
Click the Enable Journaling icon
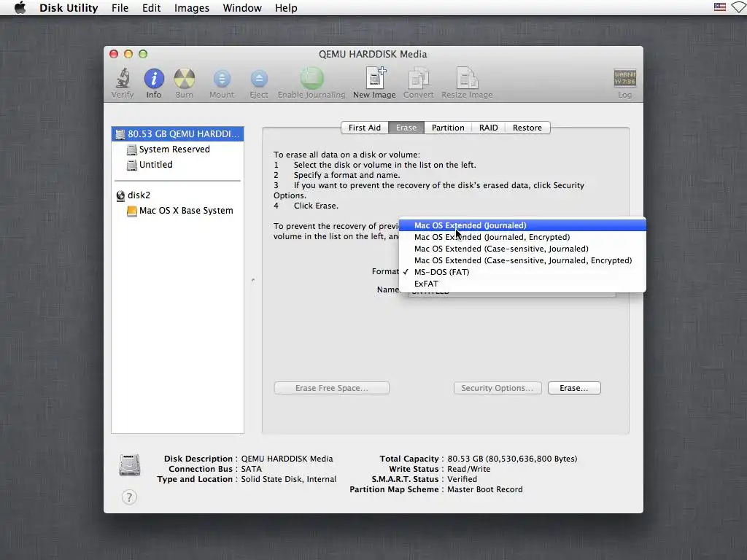[x=311, y=78]
